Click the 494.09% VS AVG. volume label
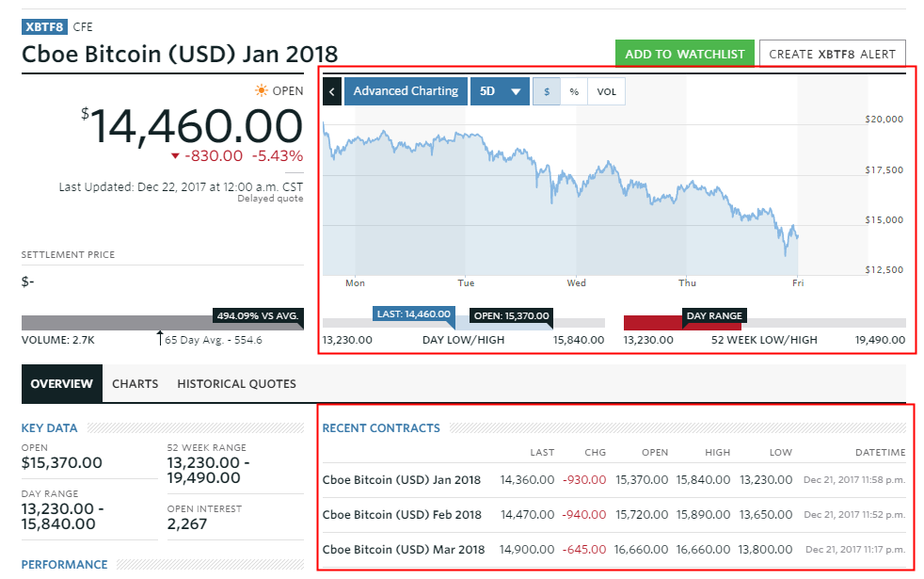 pyautogui.click(x=258, y=316)
